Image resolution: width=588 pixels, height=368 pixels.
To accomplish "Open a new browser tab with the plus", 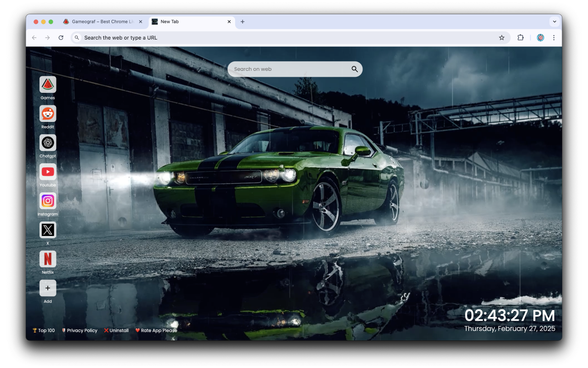I will click(x=243, y=21).
